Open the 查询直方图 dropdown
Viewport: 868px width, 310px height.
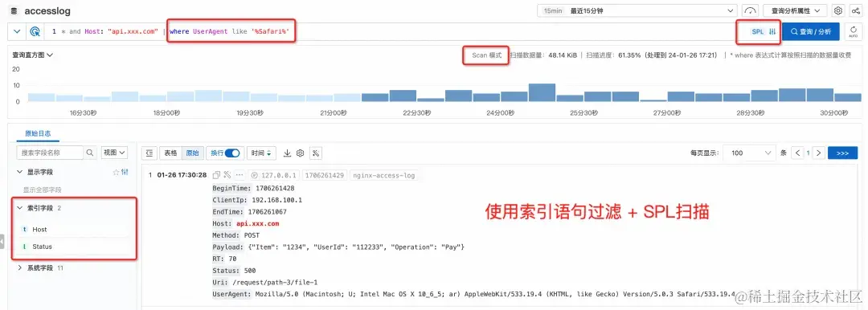pyautogui.click(x=33, y=55)
